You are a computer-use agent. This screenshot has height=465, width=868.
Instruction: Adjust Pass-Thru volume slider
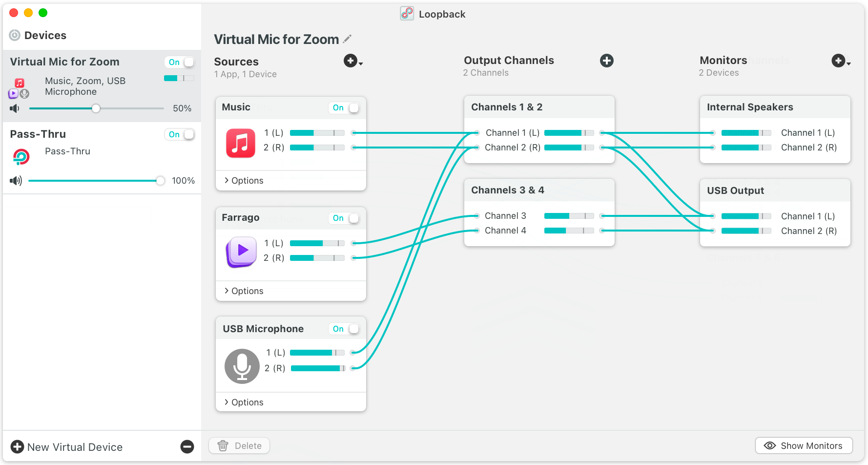tap(96, 181)
